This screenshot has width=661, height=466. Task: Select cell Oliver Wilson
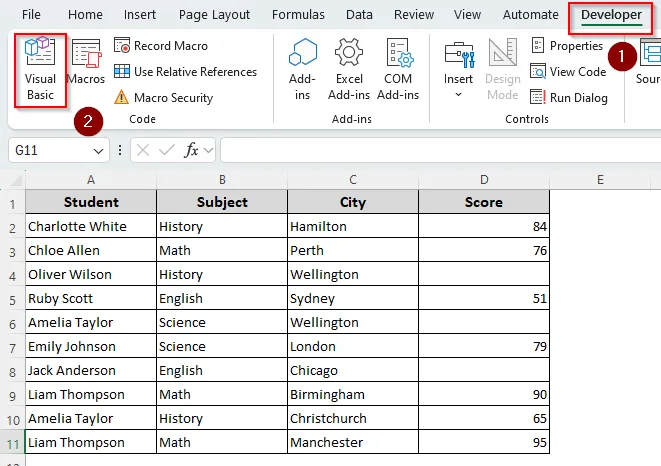[x=91, y=274]
